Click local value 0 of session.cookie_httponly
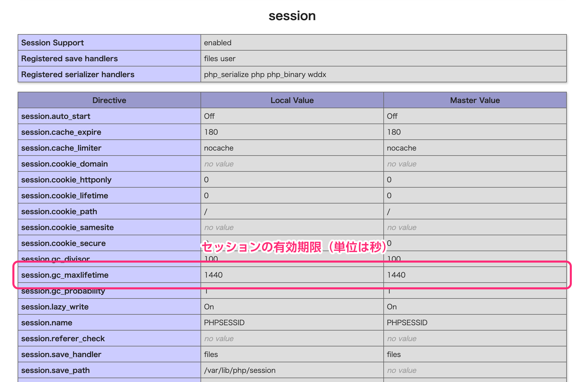588x382 pixels. [x=206, y=180]
